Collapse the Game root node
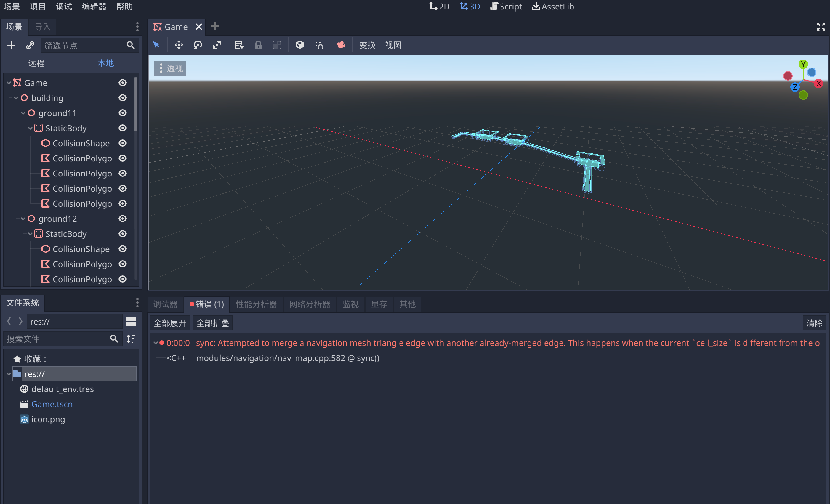 click(8, 83)
